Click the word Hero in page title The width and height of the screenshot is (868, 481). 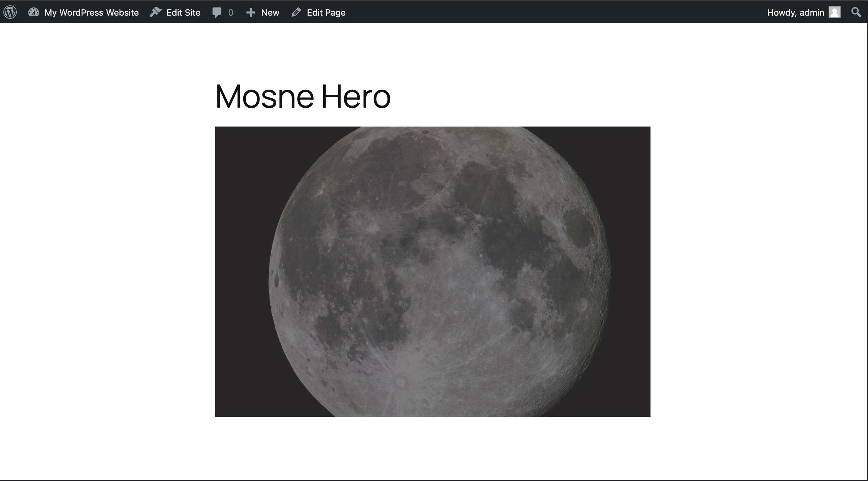[x=356, y=97]
